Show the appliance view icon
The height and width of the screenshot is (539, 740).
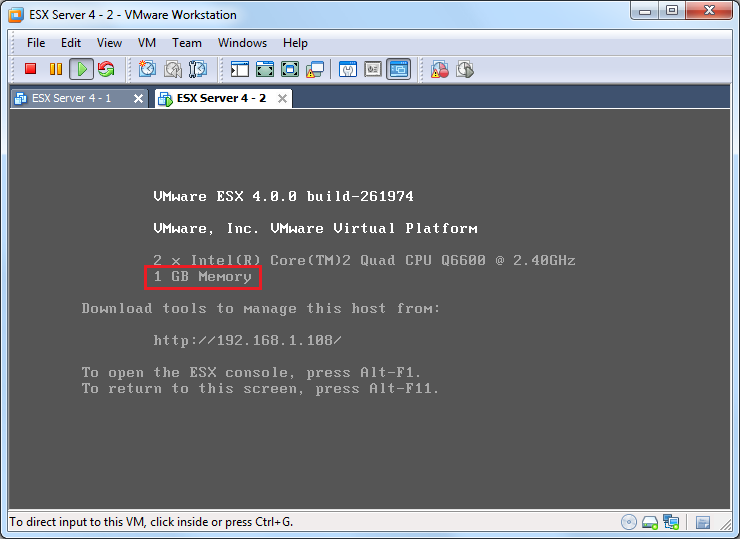coord(373,69)
